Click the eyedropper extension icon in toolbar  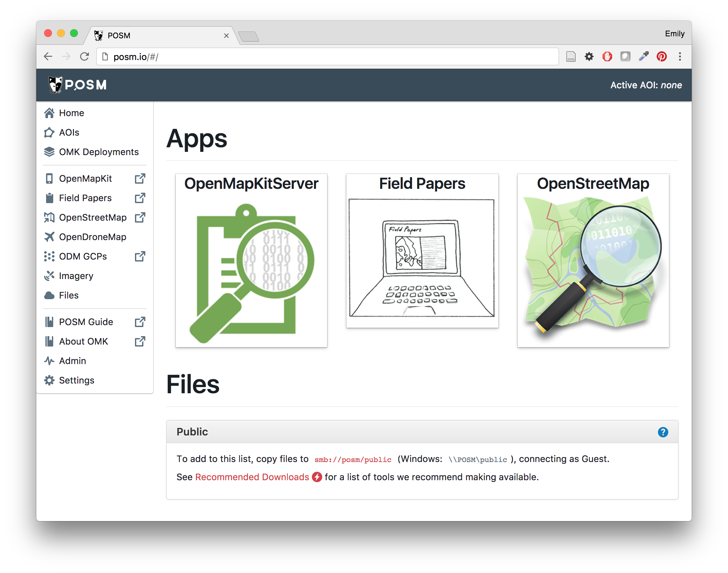point(643,56)
